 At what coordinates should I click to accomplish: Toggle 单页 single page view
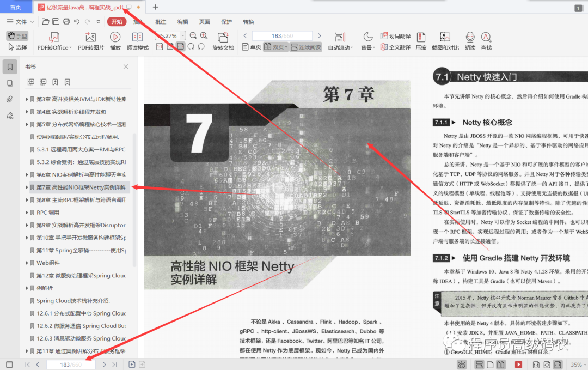click(251, 47)
